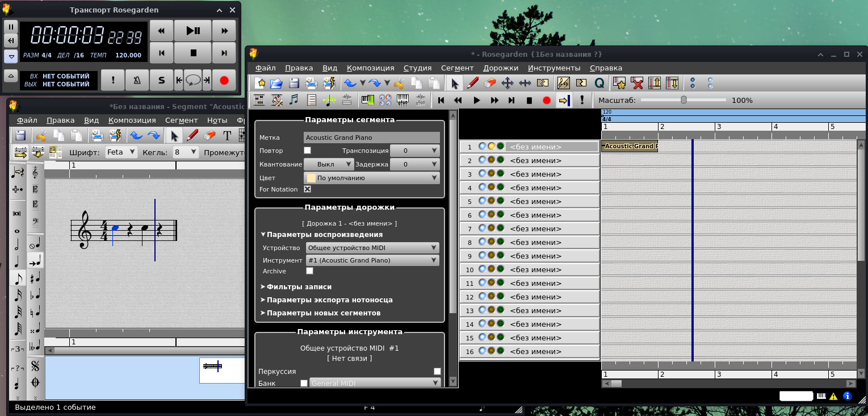Open the Студия menu
This screenshot has width=868, height=416.
point(417,68)
